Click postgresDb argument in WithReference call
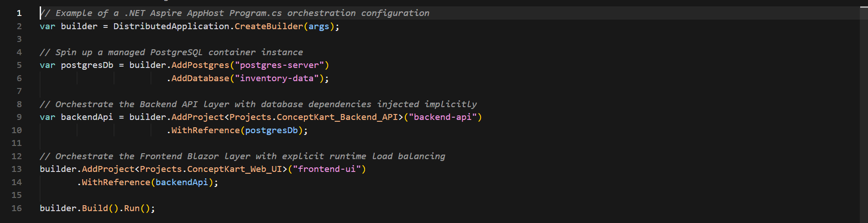 coord(271,130)
